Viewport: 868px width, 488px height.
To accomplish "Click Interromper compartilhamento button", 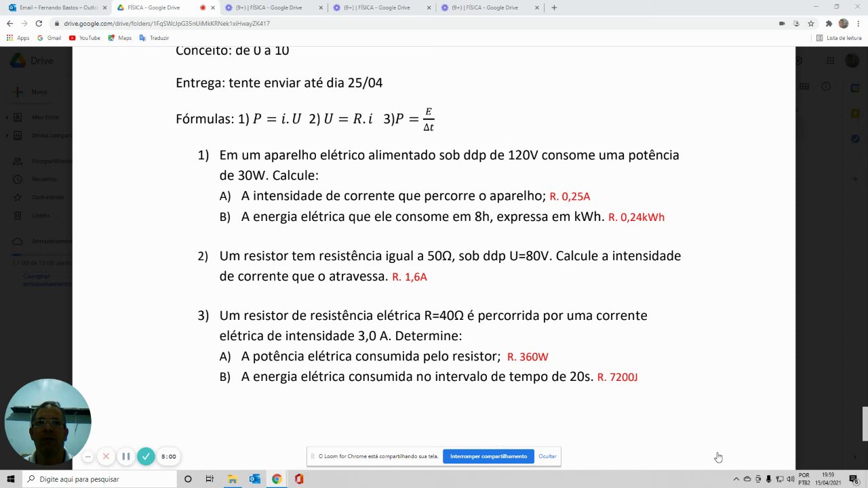I will 488,456.
